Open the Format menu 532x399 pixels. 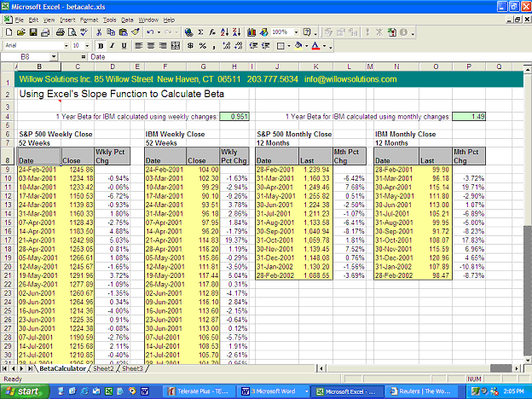tap(89, 20)
